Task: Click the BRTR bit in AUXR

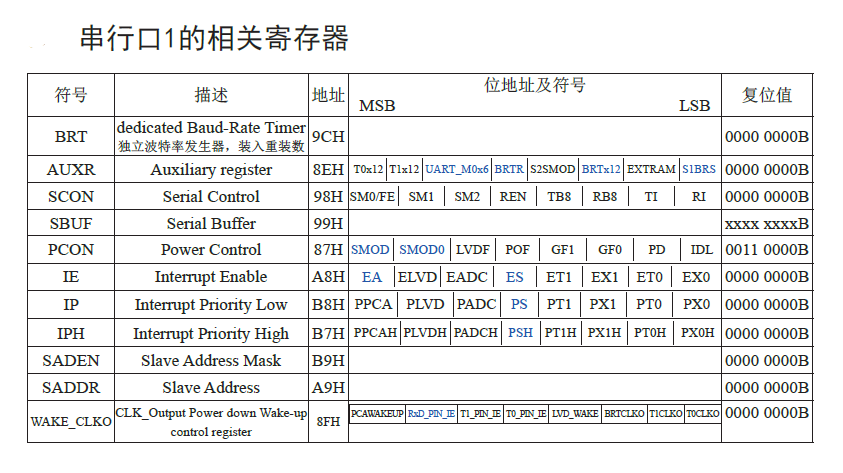Action: click(x=509, y=169)
